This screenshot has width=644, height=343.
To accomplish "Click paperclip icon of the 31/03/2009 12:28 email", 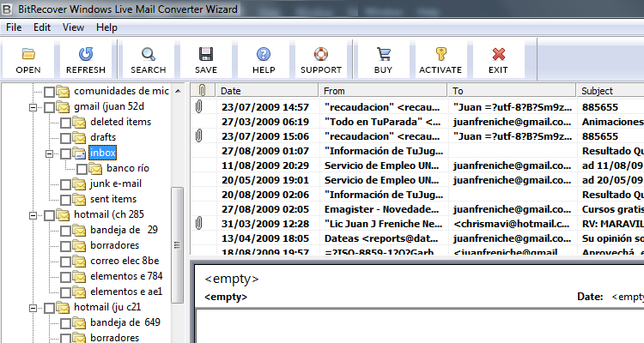I will [x=199, y=223].
